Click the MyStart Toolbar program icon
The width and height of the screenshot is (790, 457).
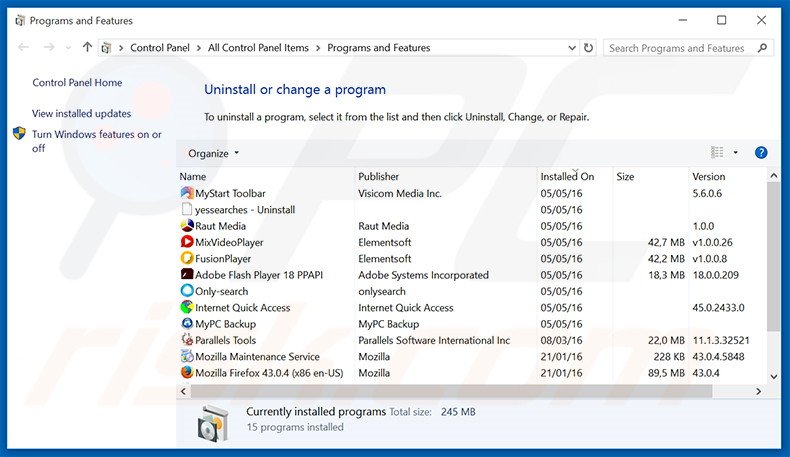click(x=187, y=193)
